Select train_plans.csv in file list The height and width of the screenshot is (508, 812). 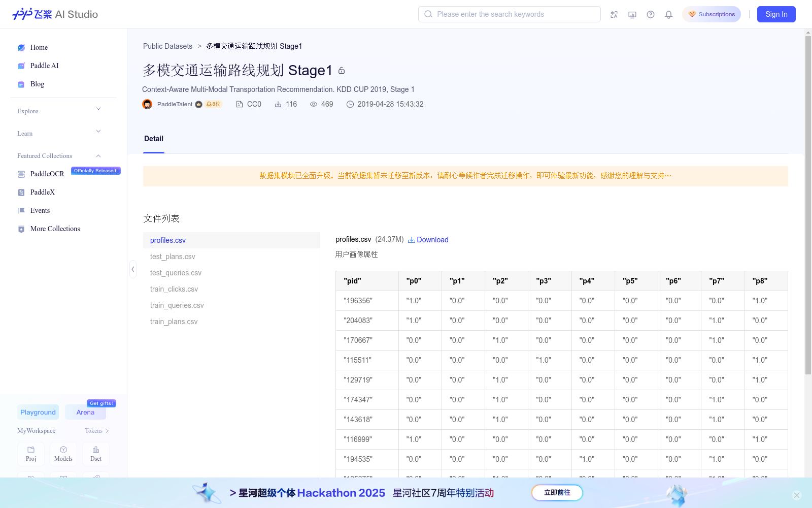231,322
